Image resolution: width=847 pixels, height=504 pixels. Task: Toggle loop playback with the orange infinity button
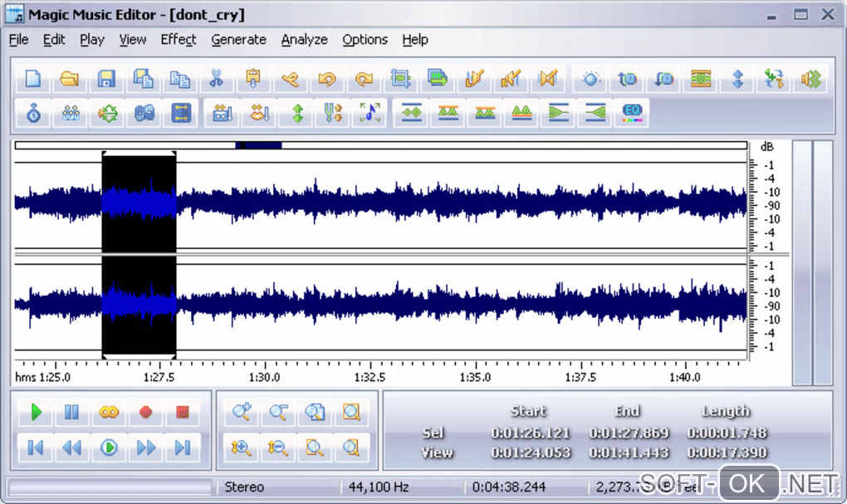click(x=109, y=412)
